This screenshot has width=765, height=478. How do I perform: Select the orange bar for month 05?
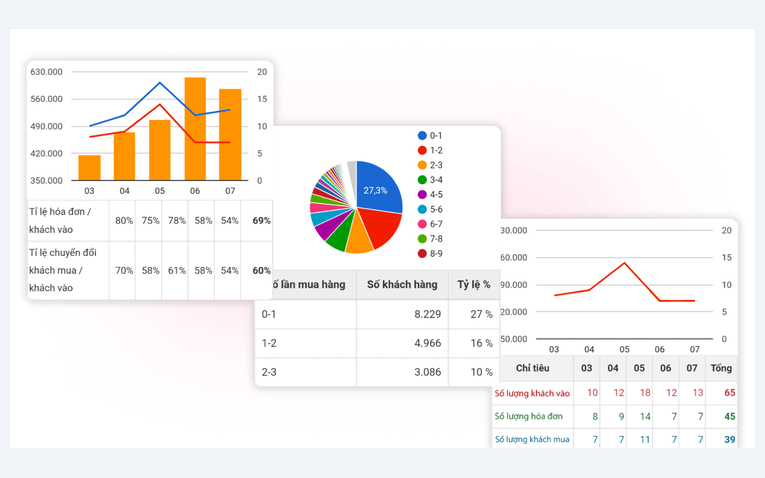(160, 150)
